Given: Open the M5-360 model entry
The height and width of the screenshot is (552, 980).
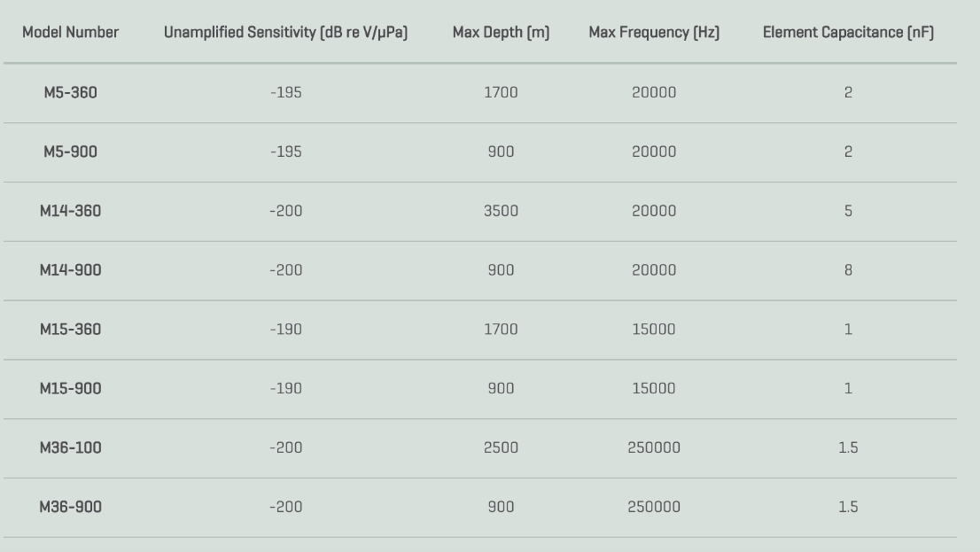Looking at the screenshot, I should click(71, 92).
